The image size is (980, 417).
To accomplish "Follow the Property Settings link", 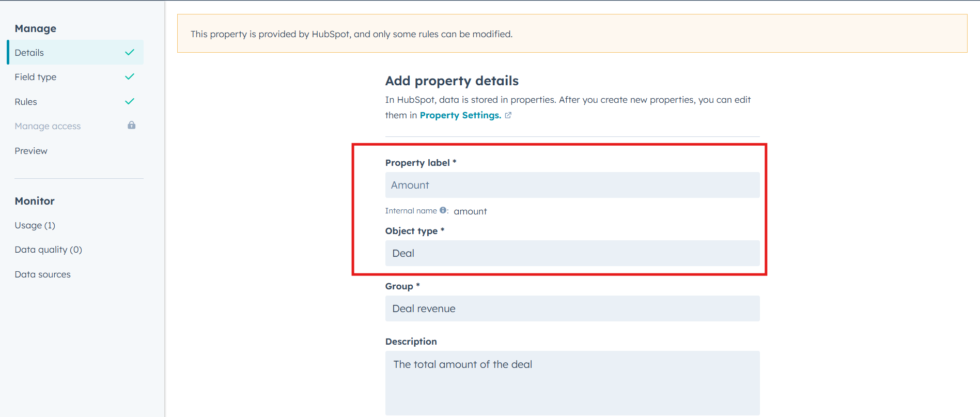I will coord(460,115).
